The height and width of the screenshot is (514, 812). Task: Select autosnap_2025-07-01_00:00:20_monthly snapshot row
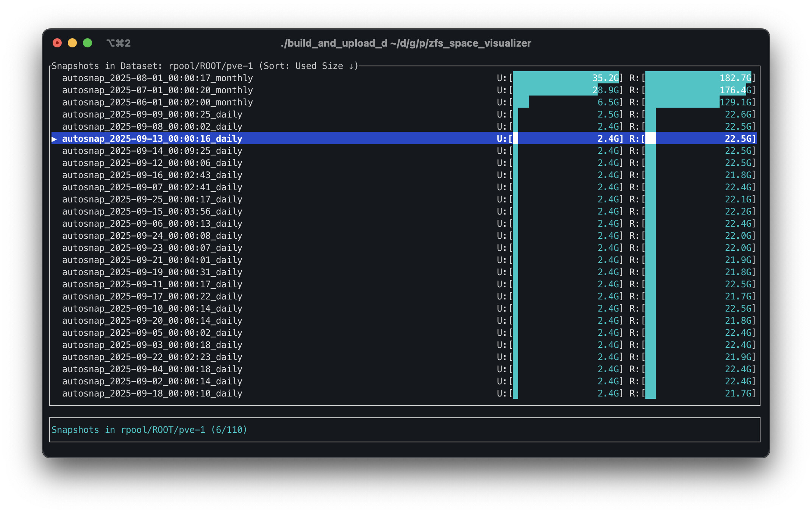click(157, 90)
